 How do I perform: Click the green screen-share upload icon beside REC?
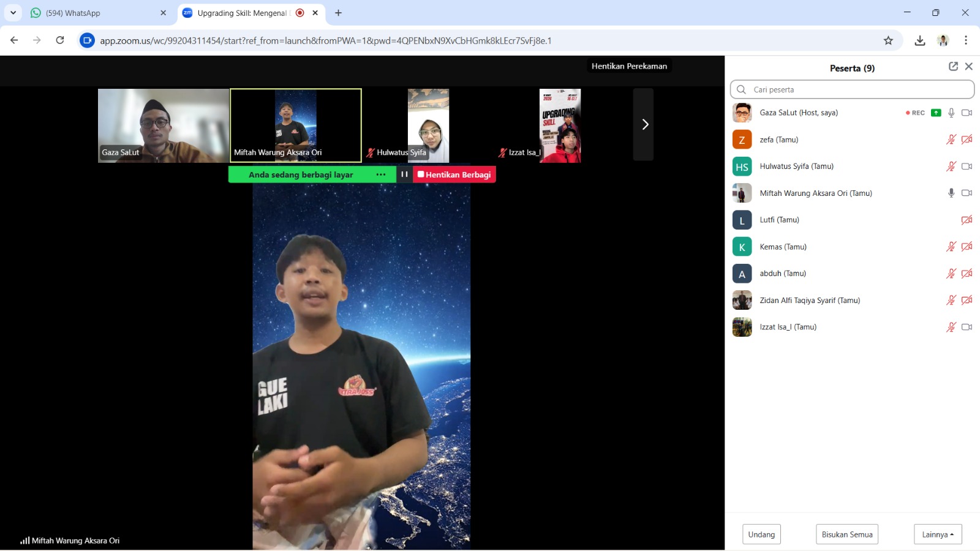pyautogui.click(x=937, y=113)
